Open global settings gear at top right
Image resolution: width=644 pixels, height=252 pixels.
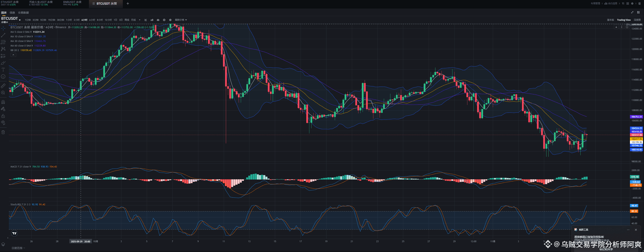tap(632, 4)
